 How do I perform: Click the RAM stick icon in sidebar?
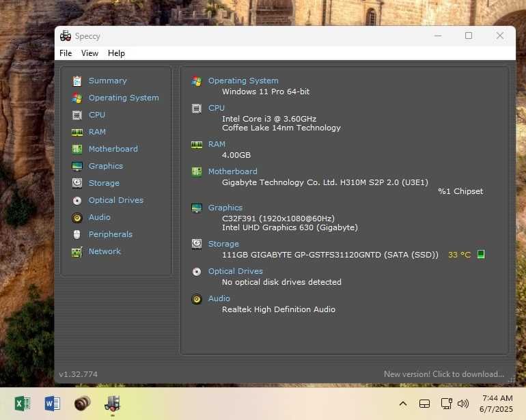[x=77, y=132]
